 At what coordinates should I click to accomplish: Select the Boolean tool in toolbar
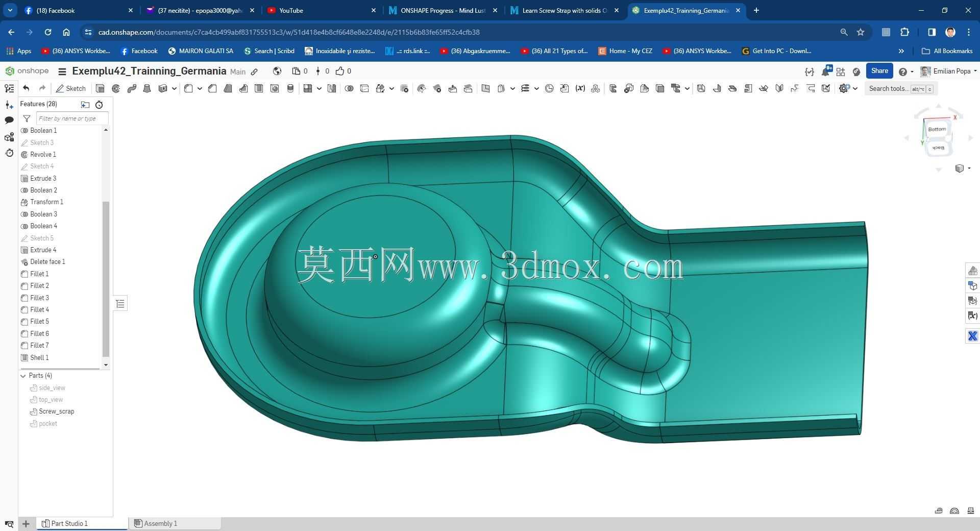pos(349,88)
